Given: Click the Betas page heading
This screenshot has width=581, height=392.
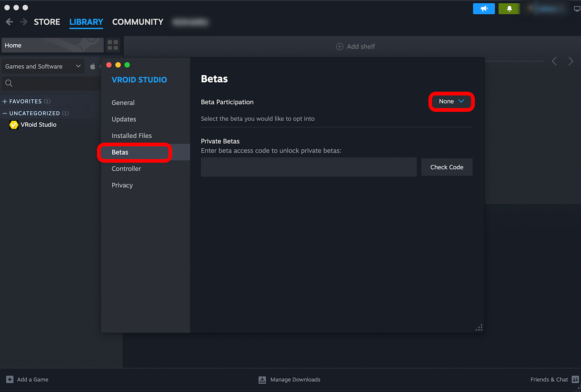Looking at the screenshot, I should click(214, 79).
